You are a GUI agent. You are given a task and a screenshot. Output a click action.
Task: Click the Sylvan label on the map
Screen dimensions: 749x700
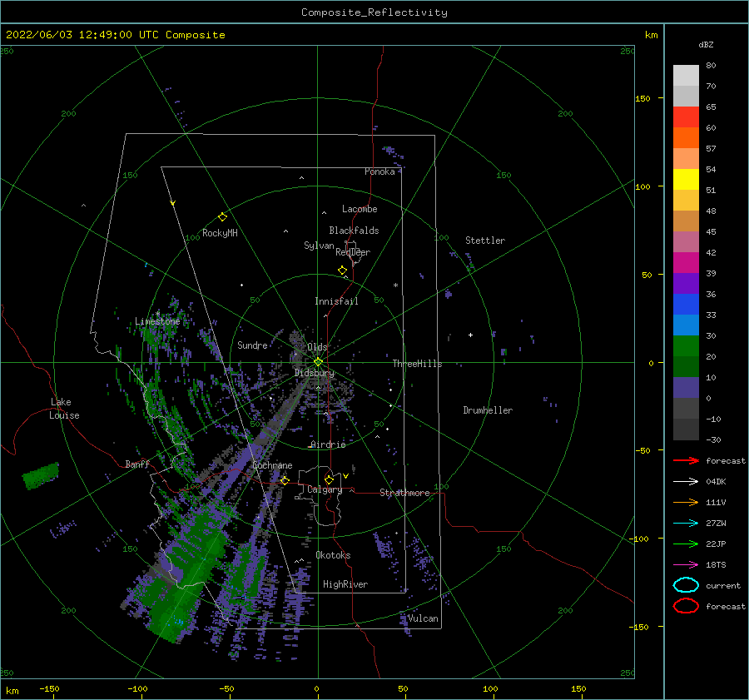tap(319, 246)
